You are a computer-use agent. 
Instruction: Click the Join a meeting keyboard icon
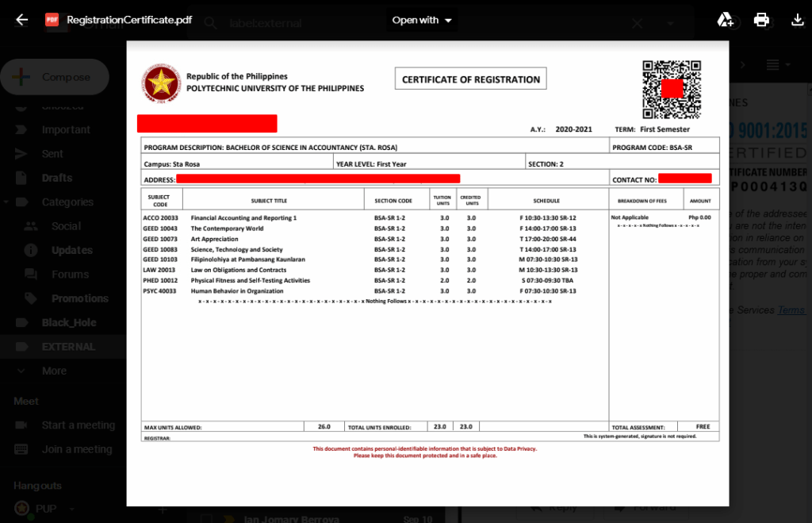click(x=23, y=449)
